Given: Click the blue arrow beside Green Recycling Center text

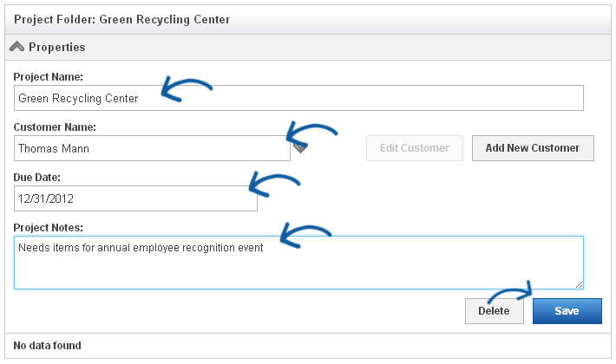Looking at the screenshot, I should coord(187,89).
